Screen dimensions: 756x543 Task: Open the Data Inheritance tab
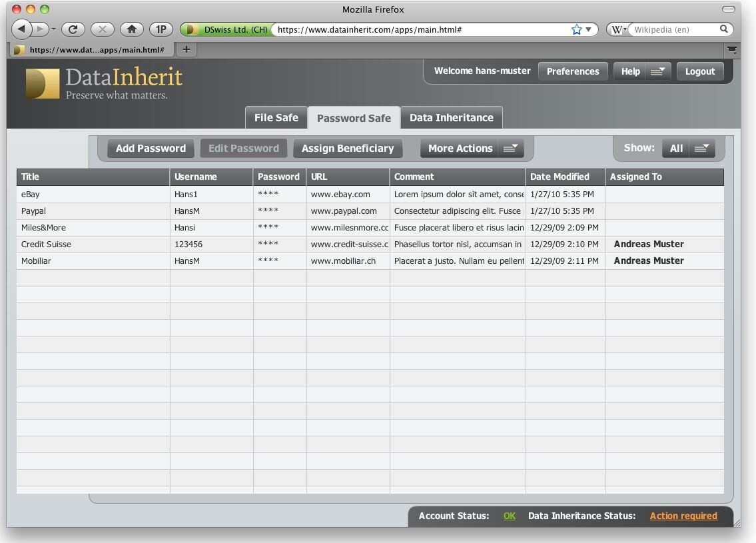(x=452, y=117)
